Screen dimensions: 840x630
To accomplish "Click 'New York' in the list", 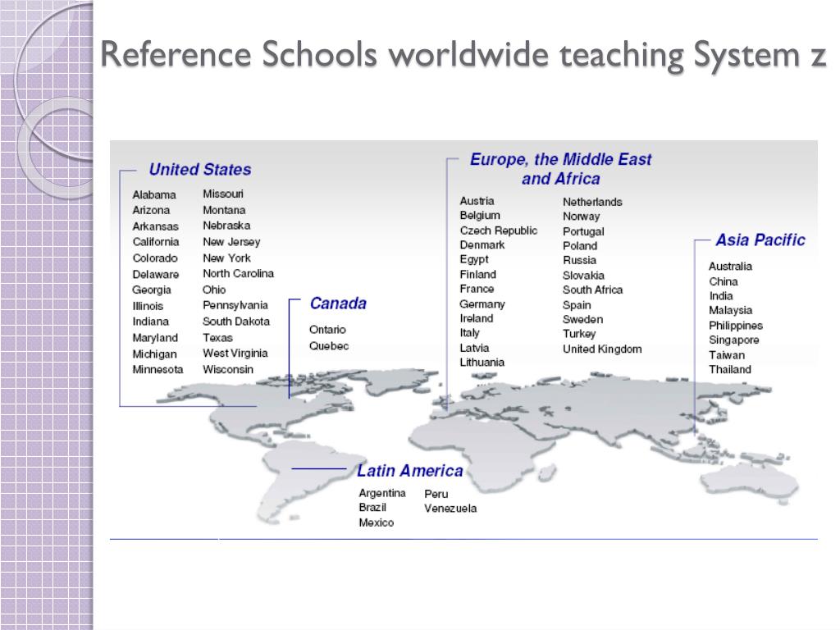I will coord(226,258).
